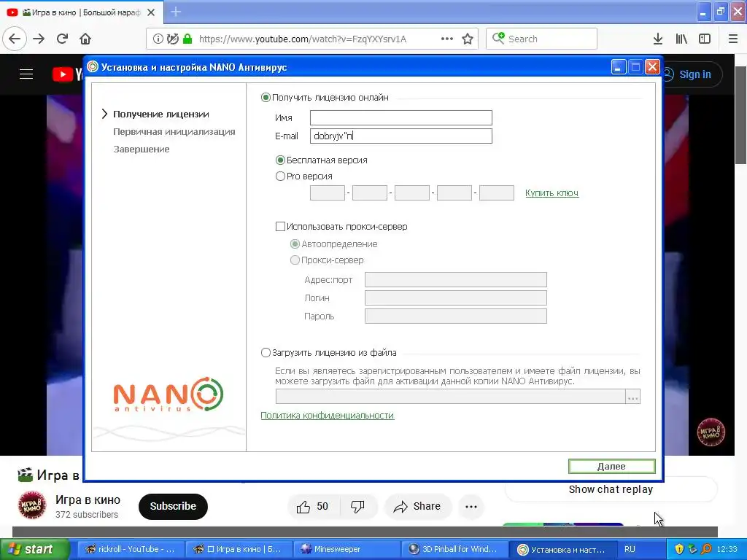Viewport: 747px width, 560px height.
Task: Enable Использовать прокси-сервер checkbox
Action: [281, 227]
